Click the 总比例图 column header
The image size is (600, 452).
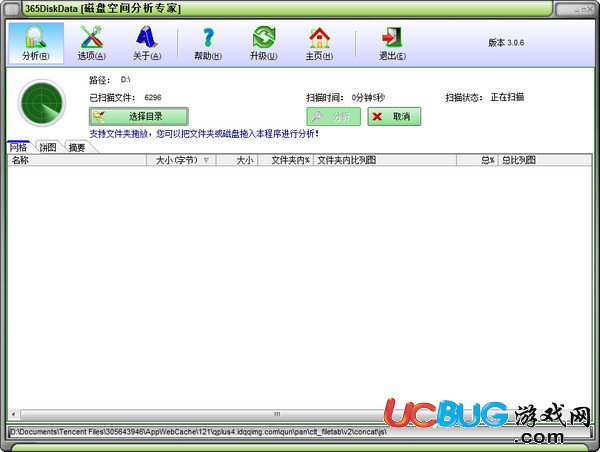pyautogui.click(x=545, y=160)
